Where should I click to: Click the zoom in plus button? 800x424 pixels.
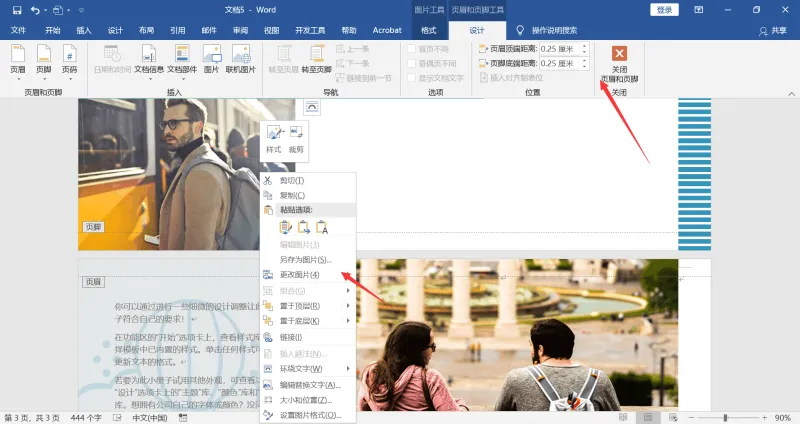[x=764, y=417]
